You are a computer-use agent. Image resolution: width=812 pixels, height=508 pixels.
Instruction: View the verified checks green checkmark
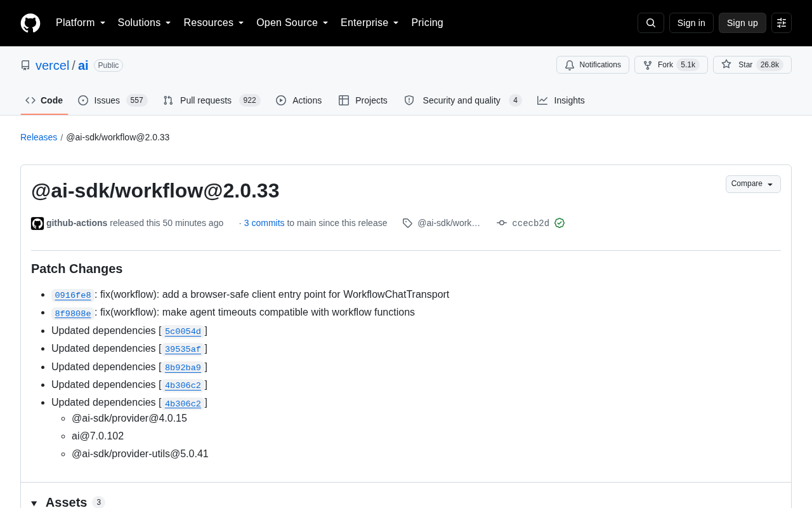coord(560,223)
